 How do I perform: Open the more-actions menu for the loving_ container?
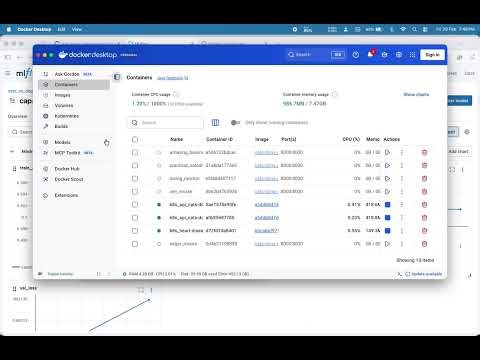(402, 178)
